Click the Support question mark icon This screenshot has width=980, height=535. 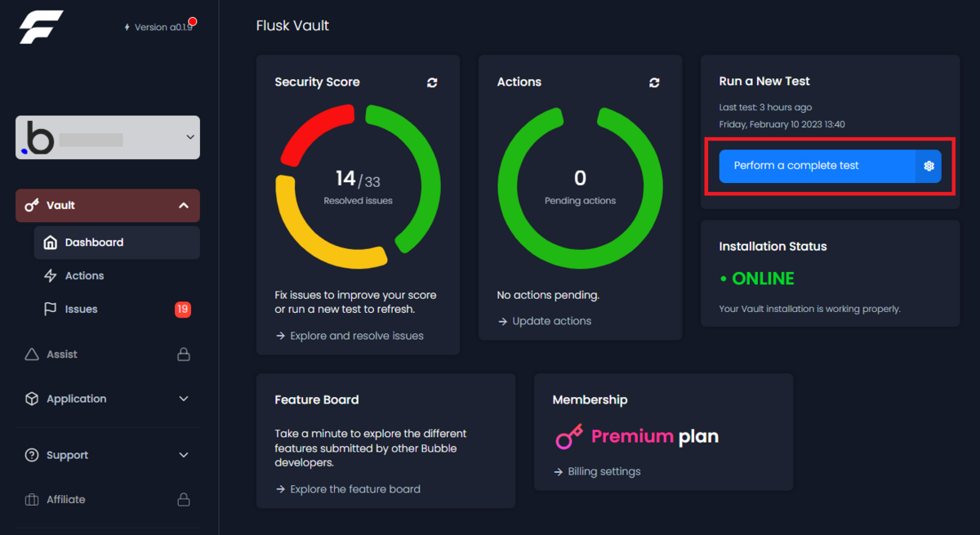[x=30, y=455]
